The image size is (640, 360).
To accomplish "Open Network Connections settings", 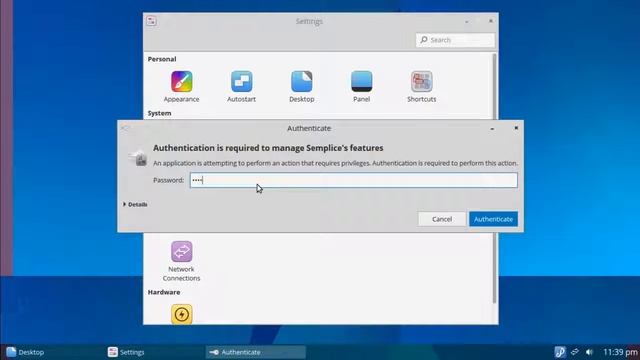I will [x=182, y=261].
